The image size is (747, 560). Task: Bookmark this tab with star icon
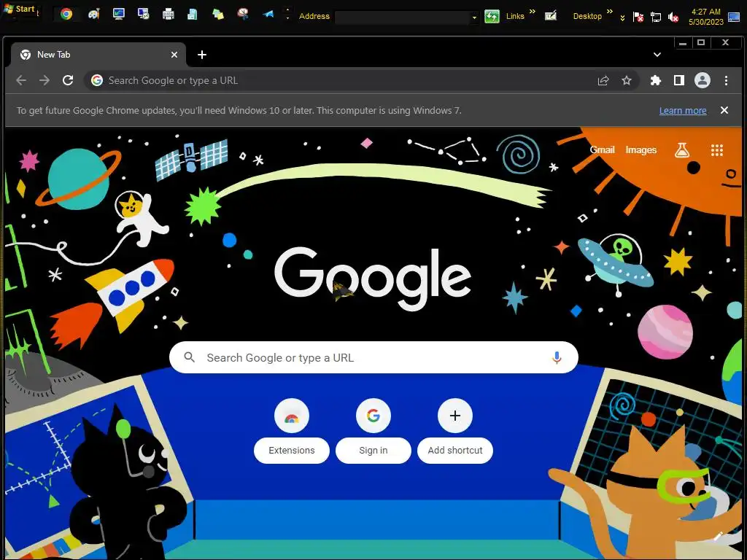click(627, 80)
